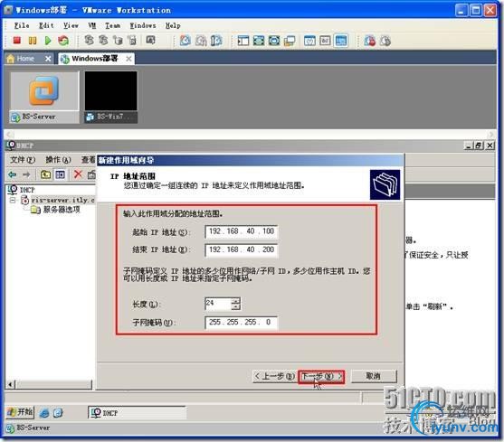Click the 上一步 back button

tap(274, 376)
